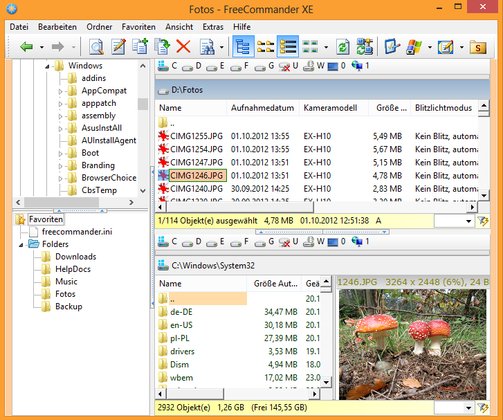The height and width of the screenshot is (420, 503).
Task: Sort by Aufnahmedatum column header
Action: pos(263,108)
